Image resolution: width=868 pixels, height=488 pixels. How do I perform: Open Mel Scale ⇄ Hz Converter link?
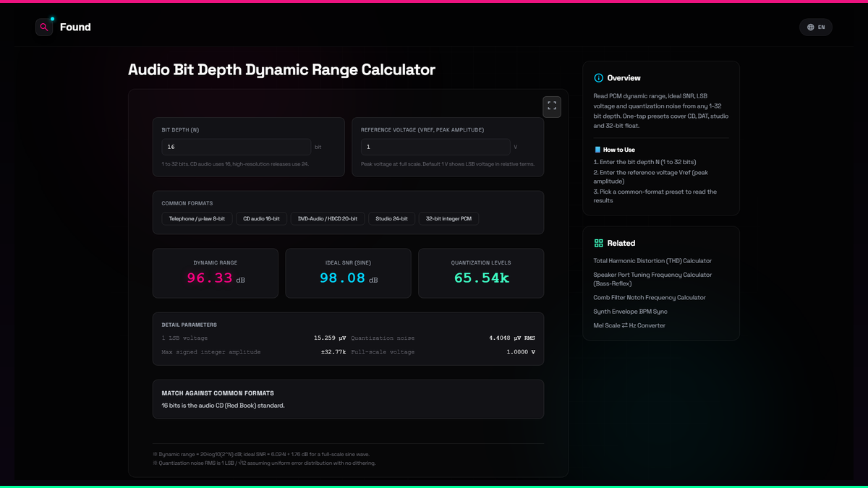point(629,325)
